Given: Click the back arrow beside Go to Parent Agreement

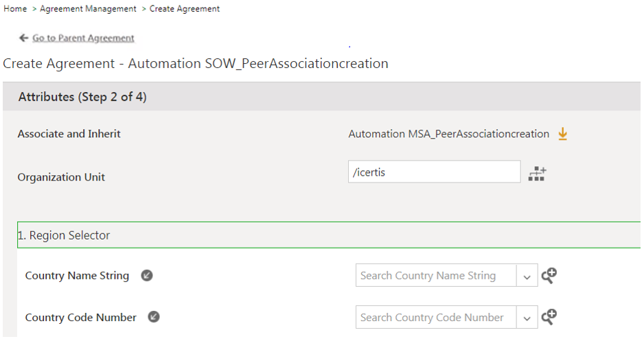Looking at the screenshot, I should tap(24, 38).
